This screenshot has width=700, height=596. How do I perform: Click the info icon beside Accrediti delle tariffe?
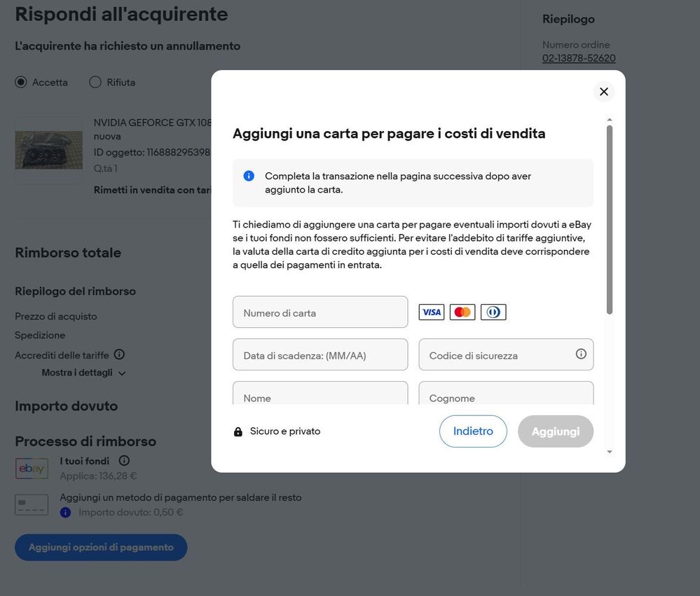[119, 354]
